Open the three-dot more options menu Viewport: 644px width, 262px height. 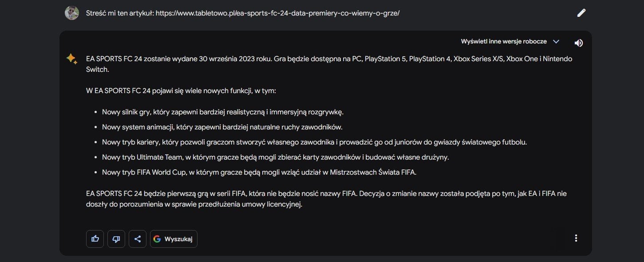[576, 238]
